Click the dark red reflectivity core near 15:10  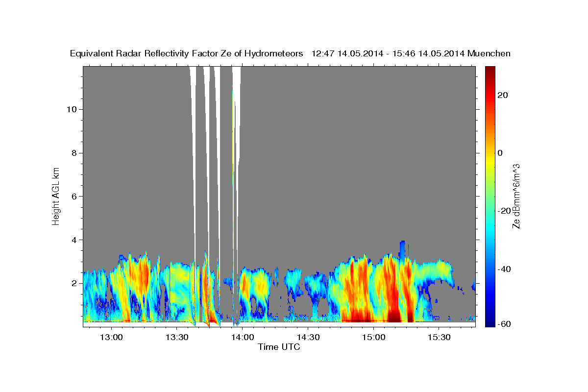click(x=394, y=315)
